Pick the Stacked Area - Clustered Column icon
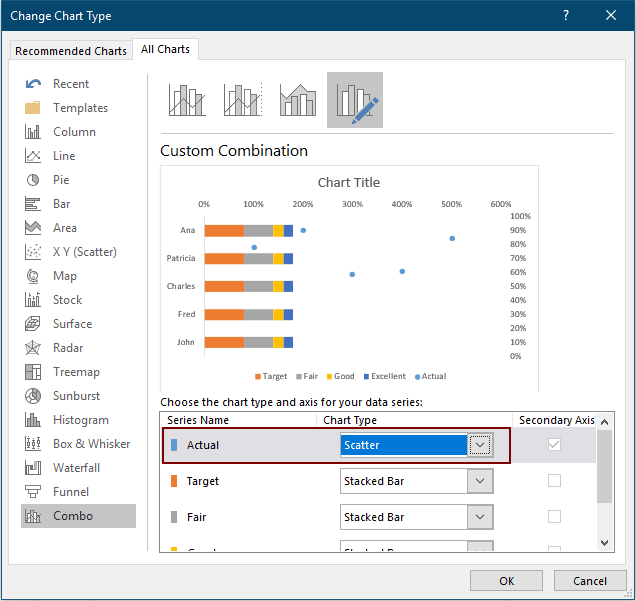 (x=299, y=100)
